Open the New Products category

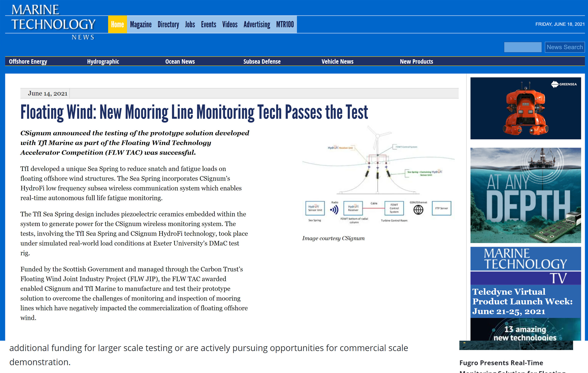[x=416, y=62]
